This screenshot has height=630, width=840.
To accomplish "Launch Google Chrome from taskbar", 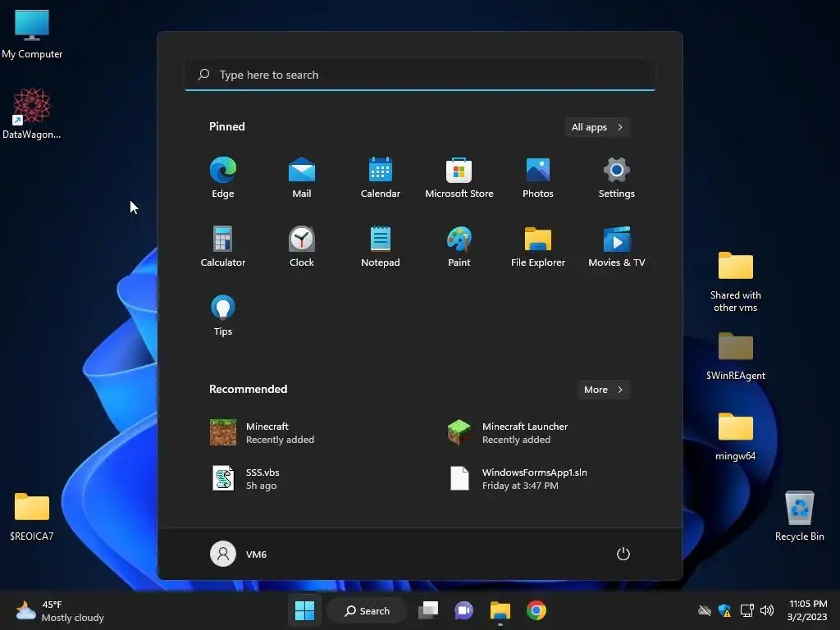I will coord(536,610).
